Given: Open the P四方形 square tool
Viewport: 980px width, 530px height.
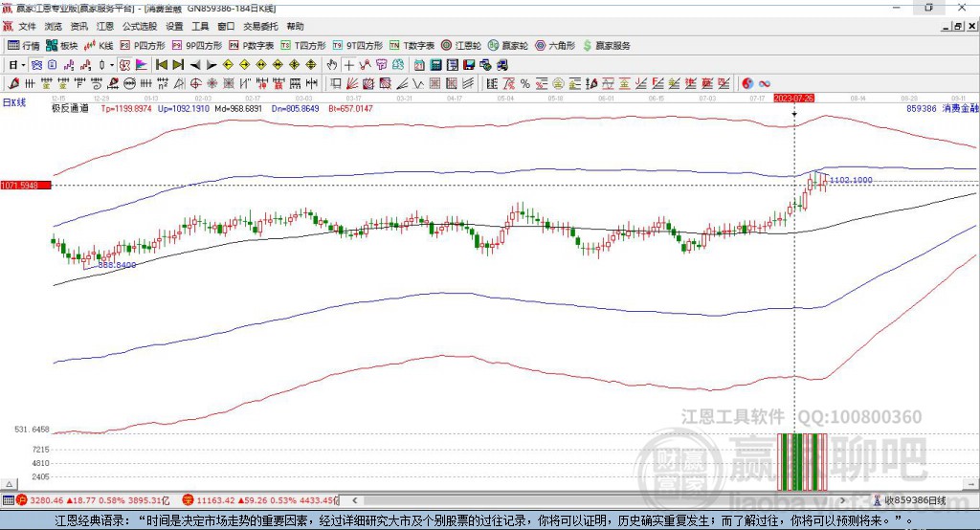Looking at the screenshot, I should pos(142,46).
